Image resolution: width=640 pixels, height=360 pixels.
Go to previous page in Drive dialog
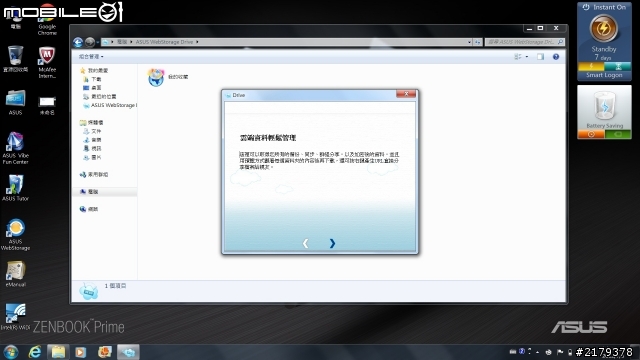(x=305, y=243)
